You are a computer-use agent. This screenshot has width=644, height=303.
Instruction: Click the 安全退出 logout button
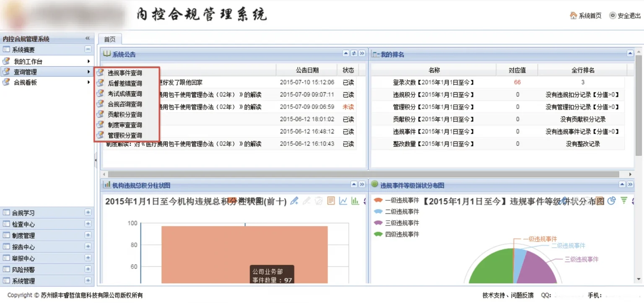click(x=625, y=16)
